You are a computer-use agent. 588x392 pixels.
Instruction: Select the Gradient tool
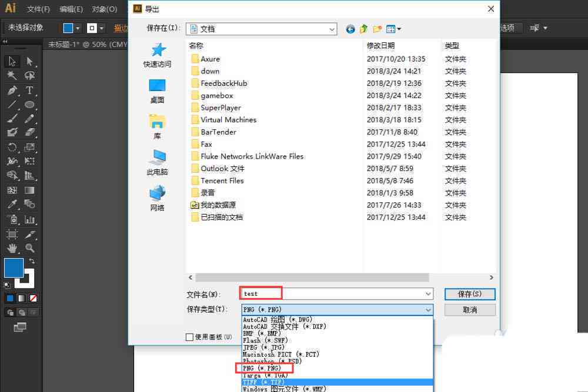29,190
